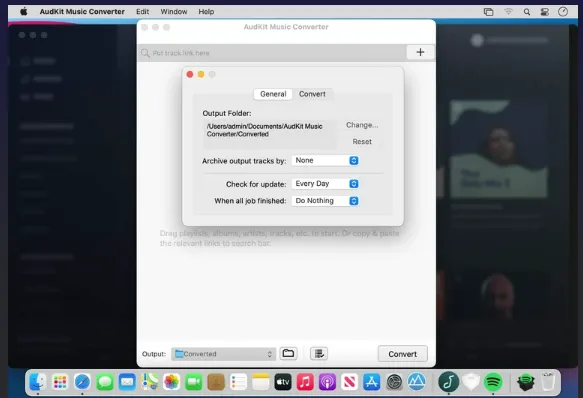Image resolution: width=583 pixels, height=398 pixels.
Task: Open Podcasts app in the dock
Action: point(327,382)
